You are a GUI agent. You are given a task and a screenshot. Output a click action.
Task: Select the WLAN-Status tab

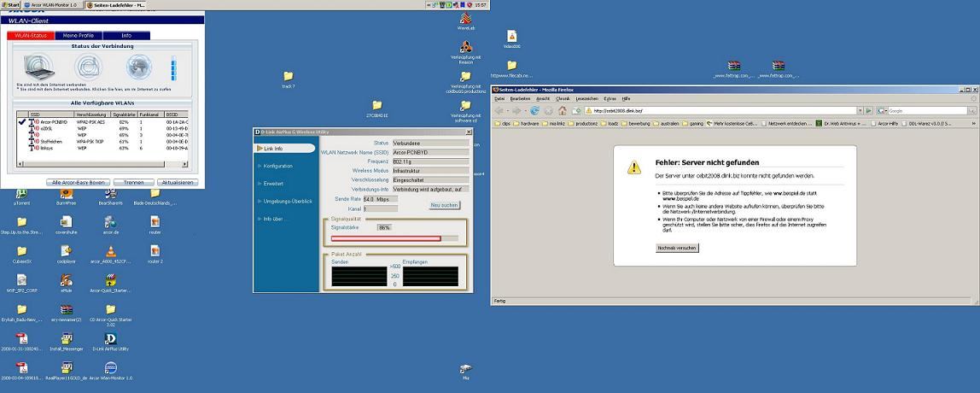(x=32, y=36)
